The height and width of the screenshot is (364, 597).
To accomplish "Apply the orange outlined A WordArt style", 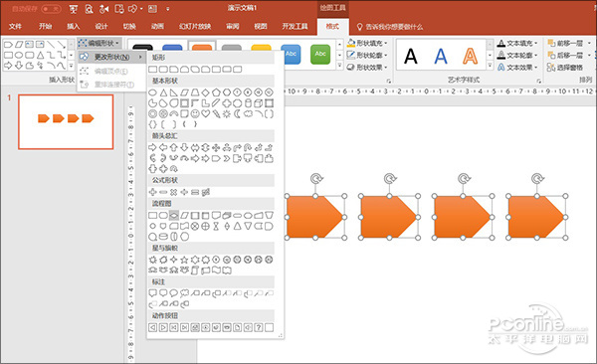I will pos(471,56).
